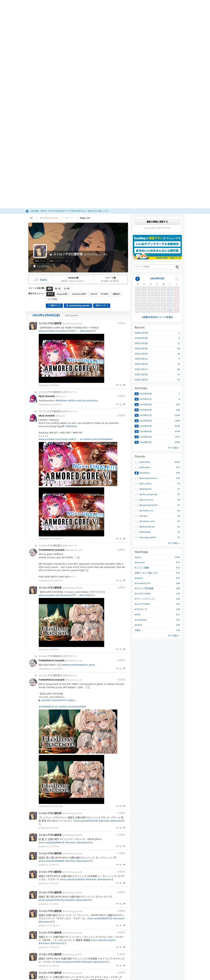Like the IRyS retweet from 23:44:31
210x980 pixels.
(124, 404)
